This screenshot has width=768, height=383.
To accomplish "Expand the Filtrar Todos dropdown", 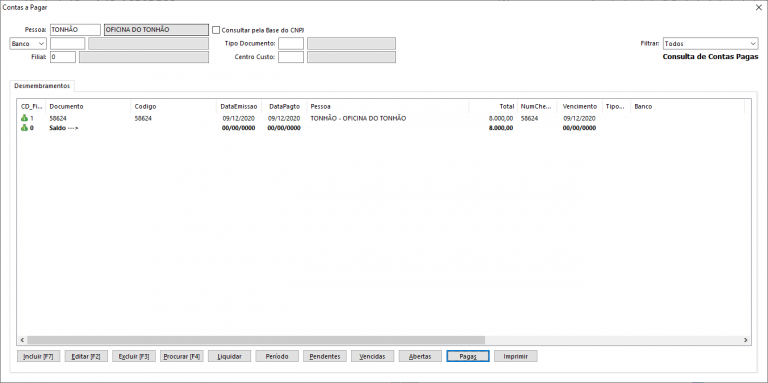I will (710, 44).
